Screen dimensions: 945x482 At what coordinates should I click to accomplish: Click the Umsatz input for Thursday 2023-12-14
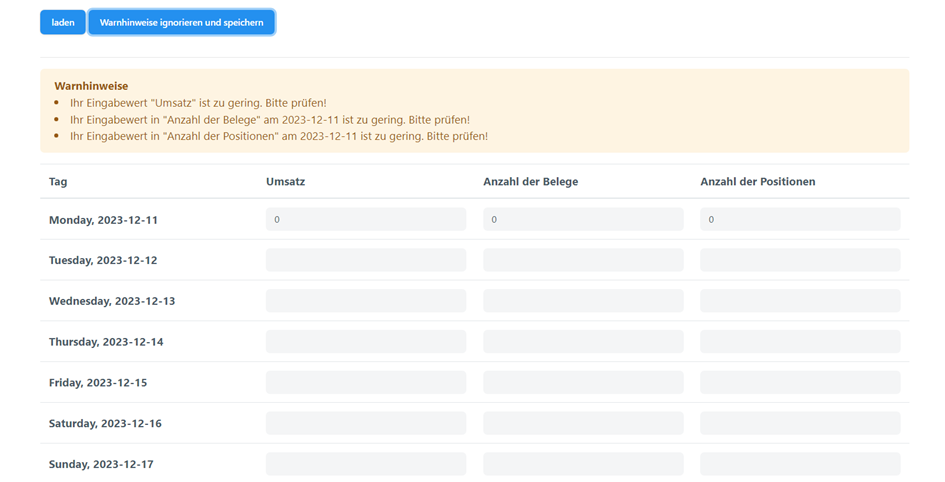(x=365, y=342)
